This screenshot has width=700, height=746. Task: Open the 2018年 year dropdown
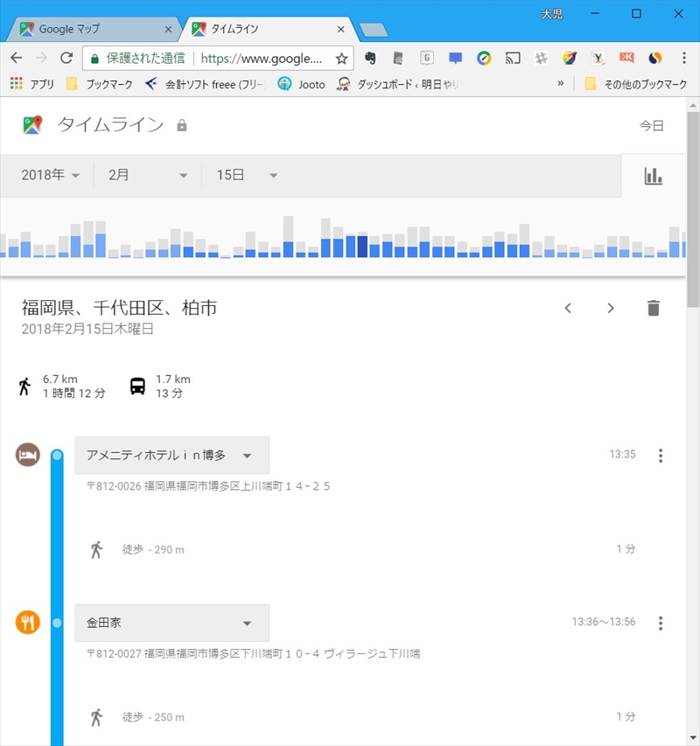(x=50, y=175)
